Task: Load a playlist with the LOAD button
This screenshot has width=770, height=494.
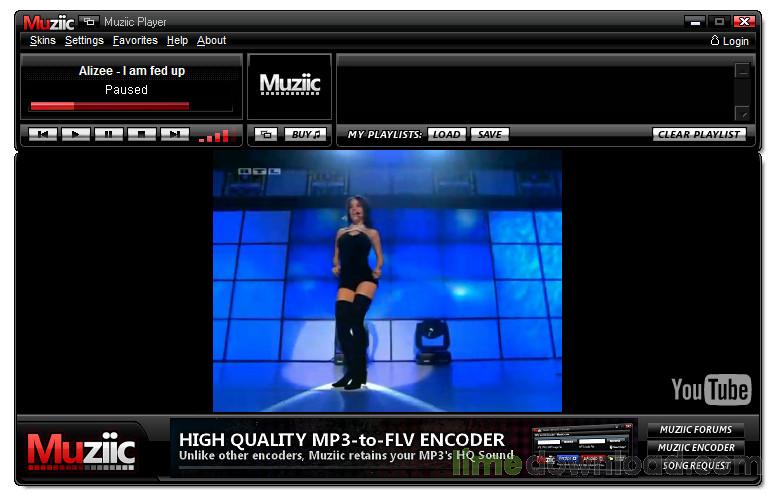Action: 446,134
